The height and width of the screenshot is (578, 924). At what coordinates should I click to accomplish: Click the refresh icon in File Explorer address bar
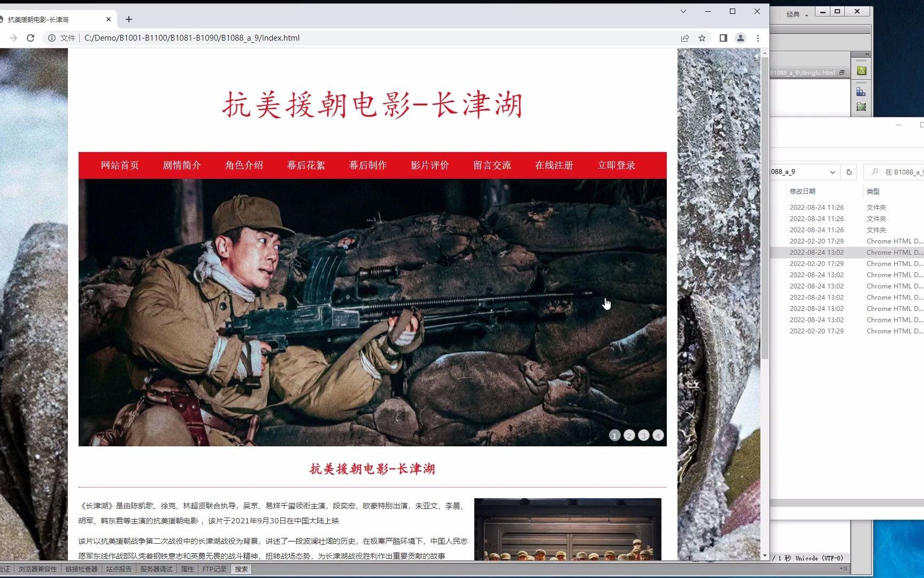(x=849, y=172)
